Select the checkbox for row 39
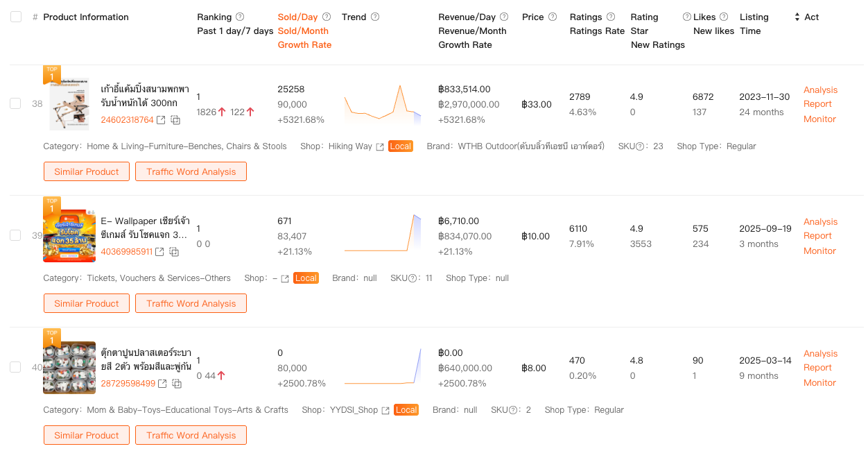Image resolution: width=868 pixels, height=451 pixels. click(x=15, y=235)
